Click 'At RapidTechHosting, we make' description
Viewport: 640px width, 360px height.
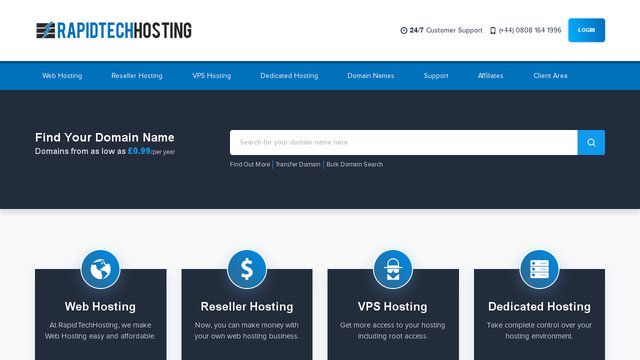100,325
